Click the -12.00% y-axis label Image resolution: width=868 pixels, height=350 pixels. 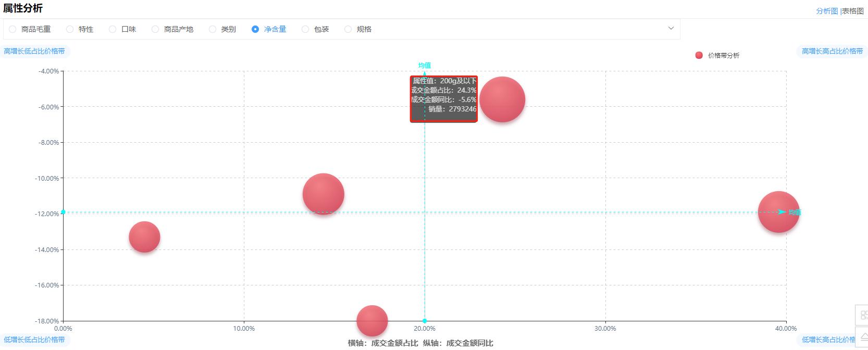point(47,214)
